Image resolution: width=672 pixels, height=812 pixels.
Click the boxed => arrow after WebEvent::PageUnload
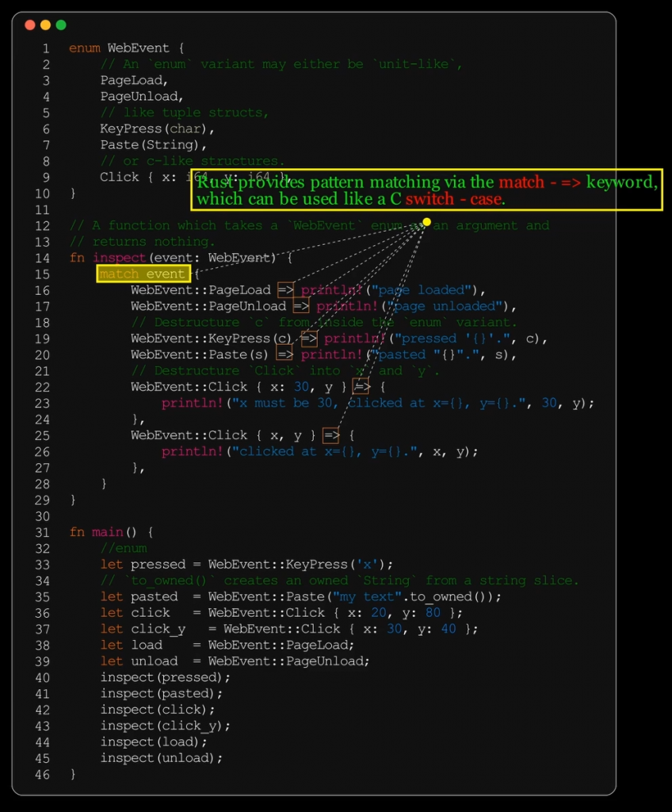[x=301, y=306]
